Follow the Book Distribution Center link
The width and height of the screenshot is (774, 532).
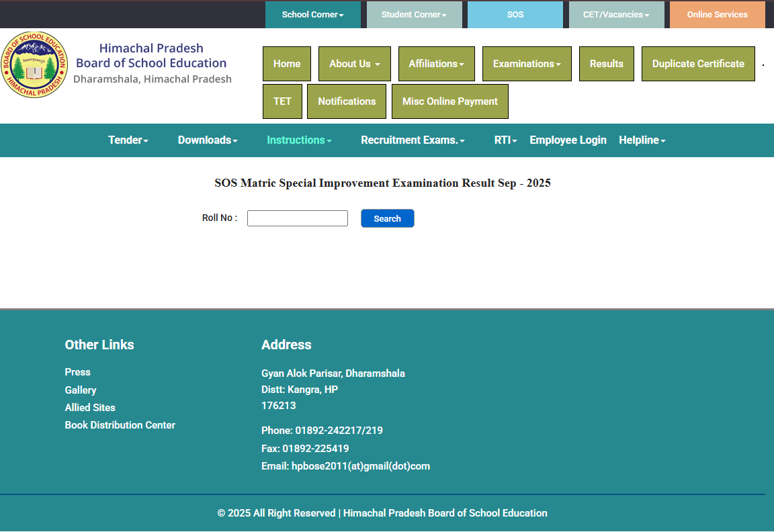(x=120, y=425)
